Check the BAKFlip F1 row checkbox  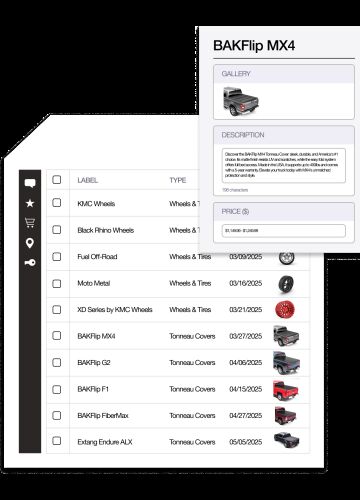(57, 389)
